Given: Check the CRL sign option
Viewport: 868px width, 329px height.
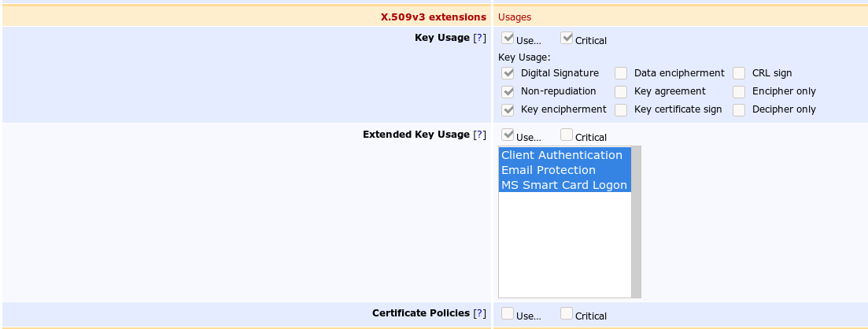Looking at the screenshot, I should [x=739, y=73].
